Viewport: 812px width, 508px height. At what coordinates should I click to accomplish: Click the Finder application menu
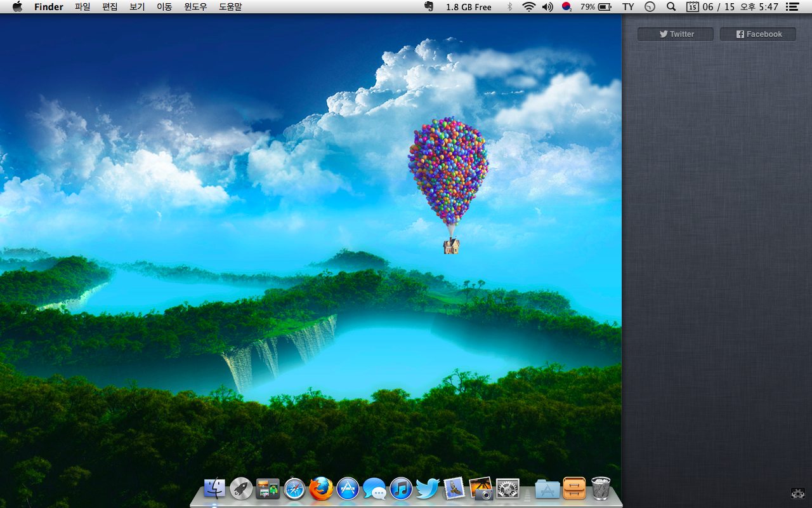pyautogui.click(x=49, y=7)
